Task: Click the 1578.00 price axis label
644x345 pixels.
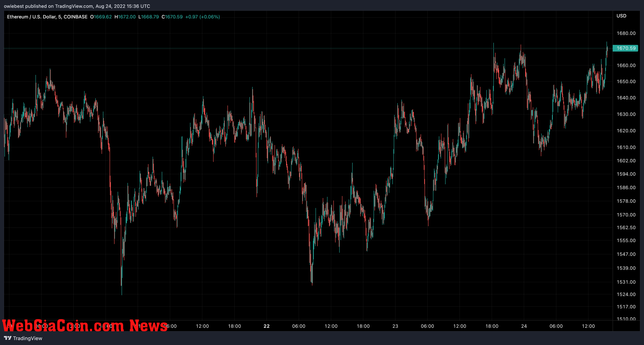Action: pos(626,201)
